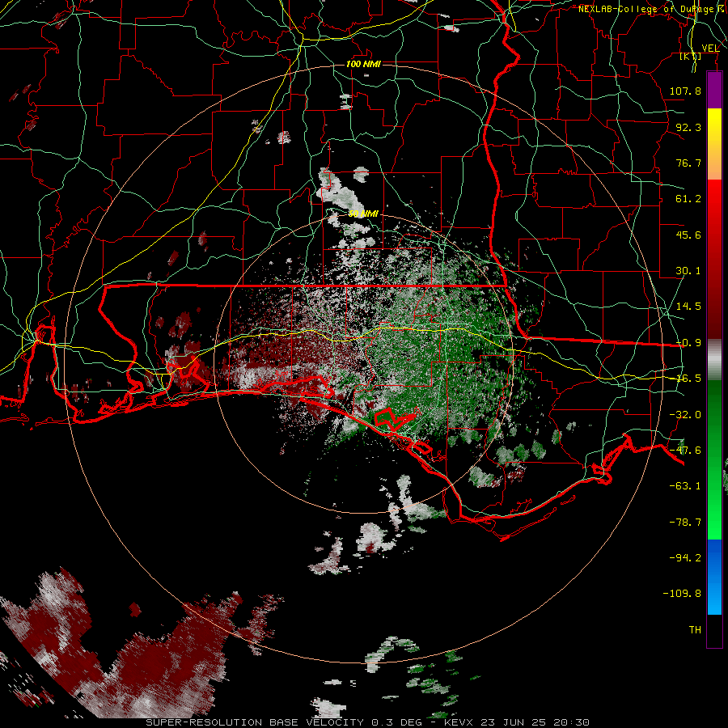Click the TH label on legend
728x728 pixels.
tap(695, 630)
